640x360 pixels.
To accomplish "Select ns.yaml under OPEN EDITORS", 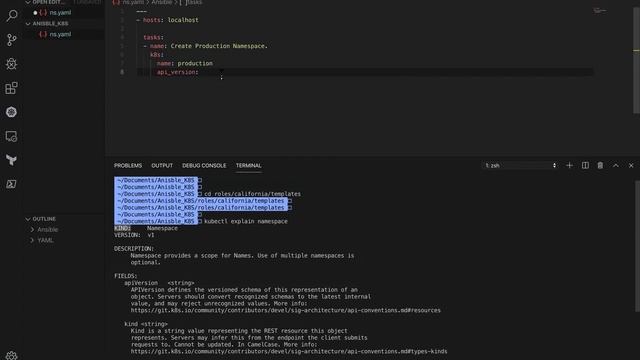I will [60, 13].
